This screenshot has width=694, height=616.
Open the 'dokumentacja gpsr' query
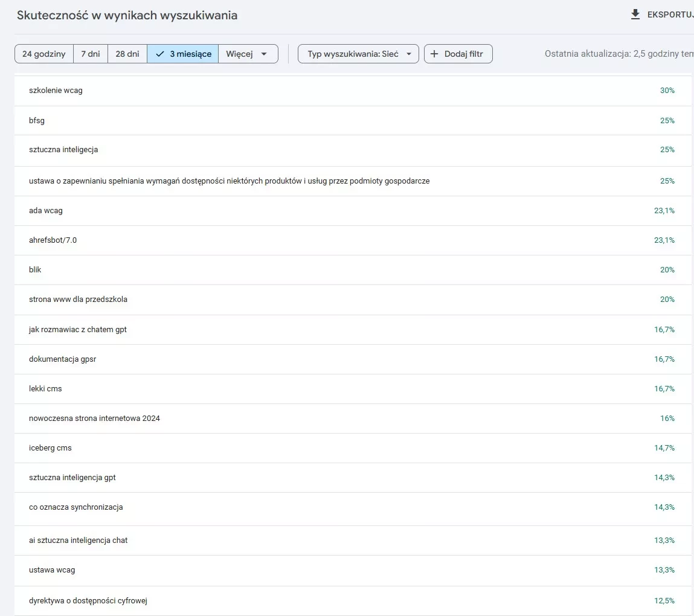click(353, 359)
